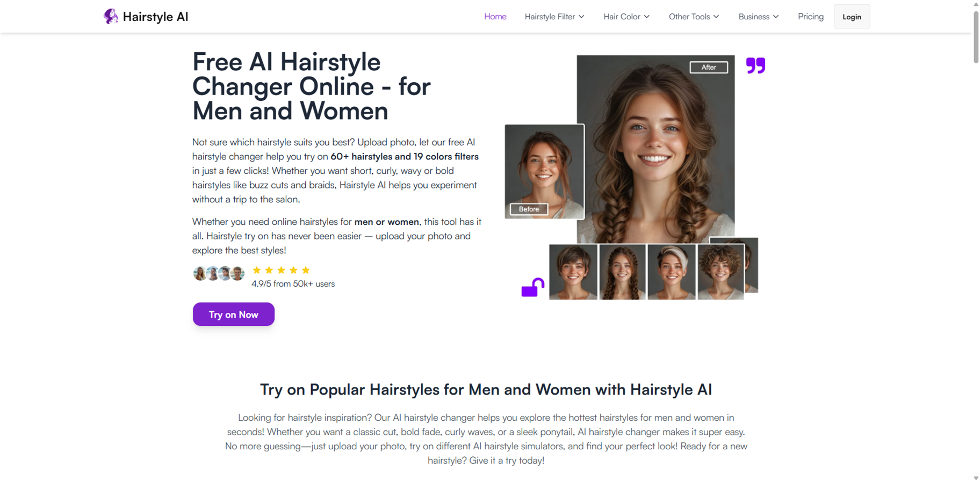Click the page vertical scrollbar thumb

(976, 36)
